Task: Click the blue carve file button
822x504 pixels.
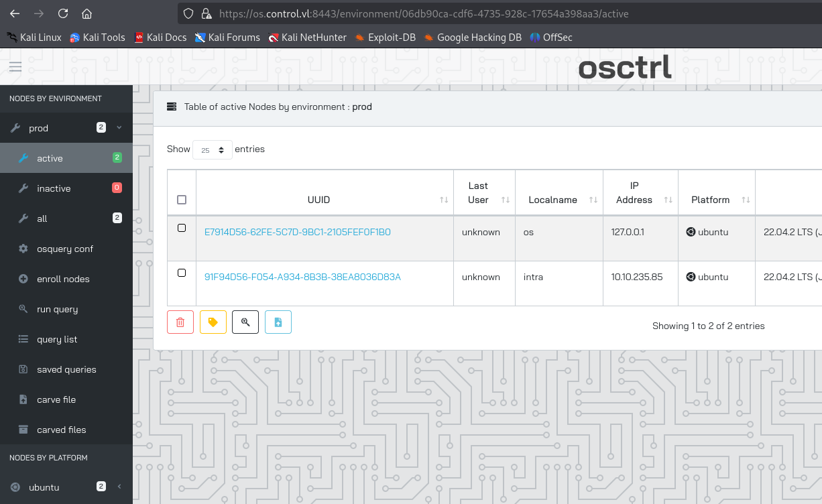Action: tap(278, 322)
